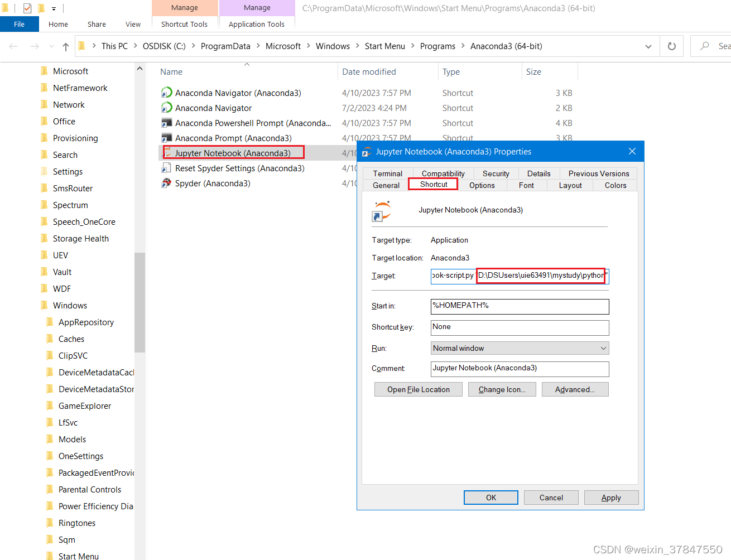The width and height of the screenshot is (731, 560).
Task: Click Cancel in the Properties dialog
Action: point(551,498)
